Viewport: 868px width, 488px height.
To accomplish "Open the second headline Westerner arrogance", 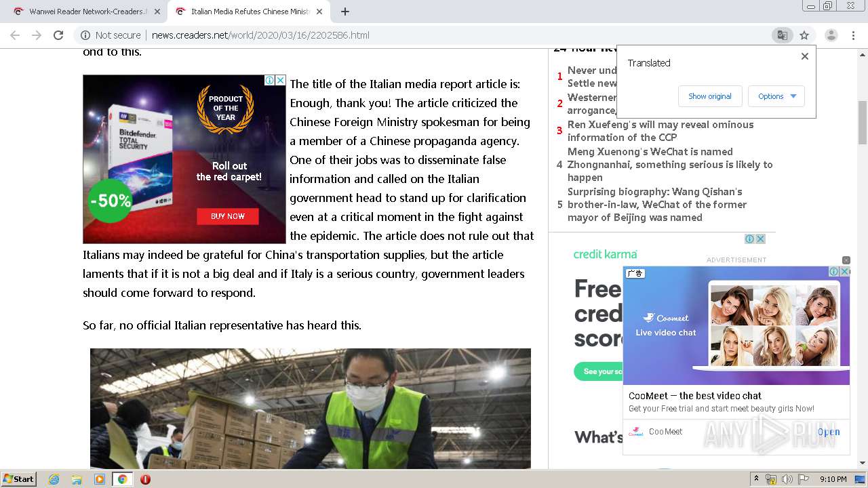I will [x=592, y=104].
